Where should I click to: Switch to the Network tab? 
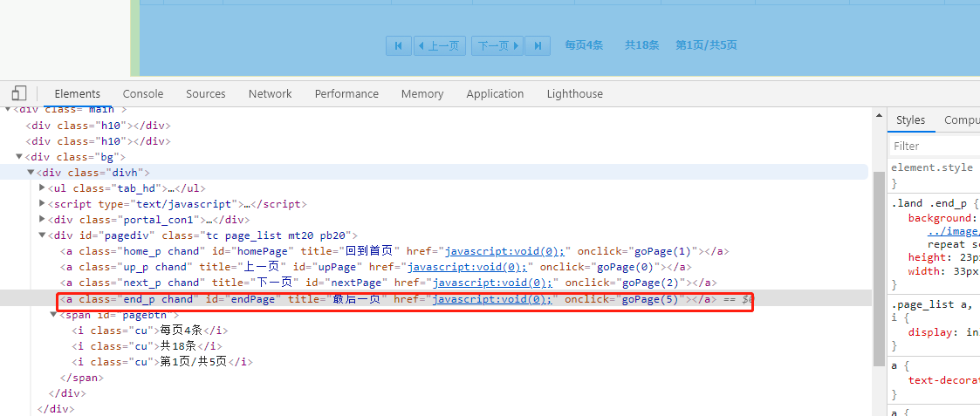[x=270, y=93]
